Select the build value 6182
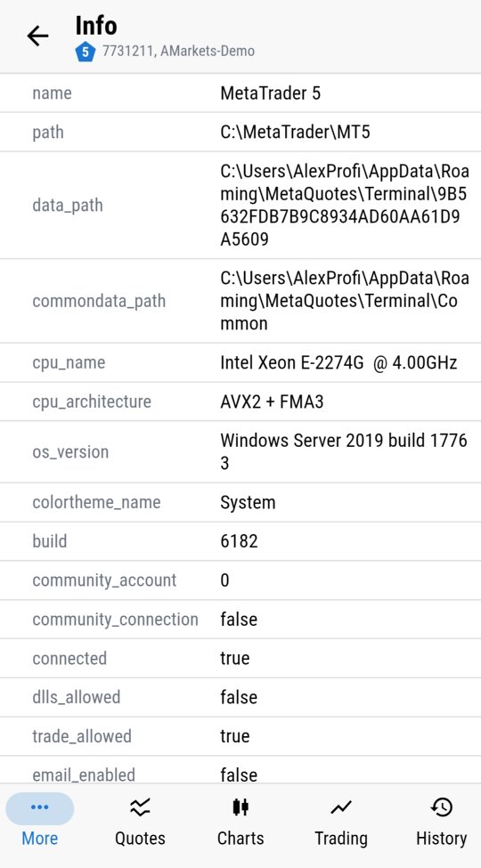481x868 pixels. [x=239, y=541]
